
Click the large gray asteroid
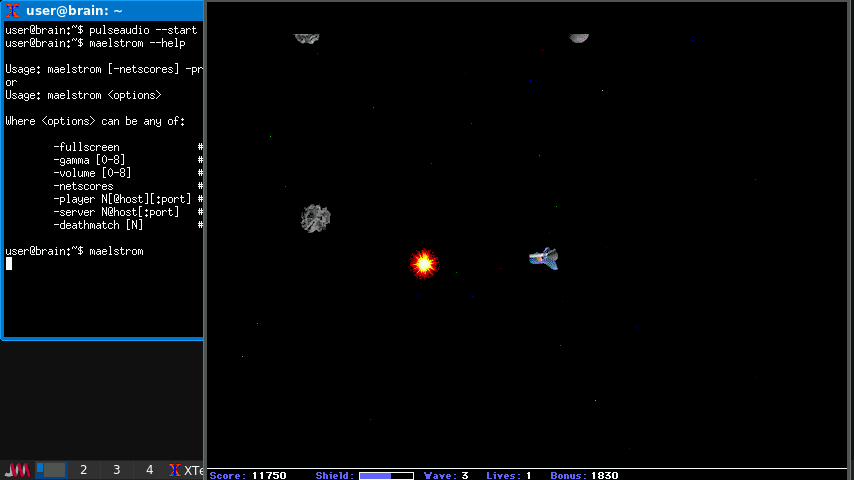[316, 218]
